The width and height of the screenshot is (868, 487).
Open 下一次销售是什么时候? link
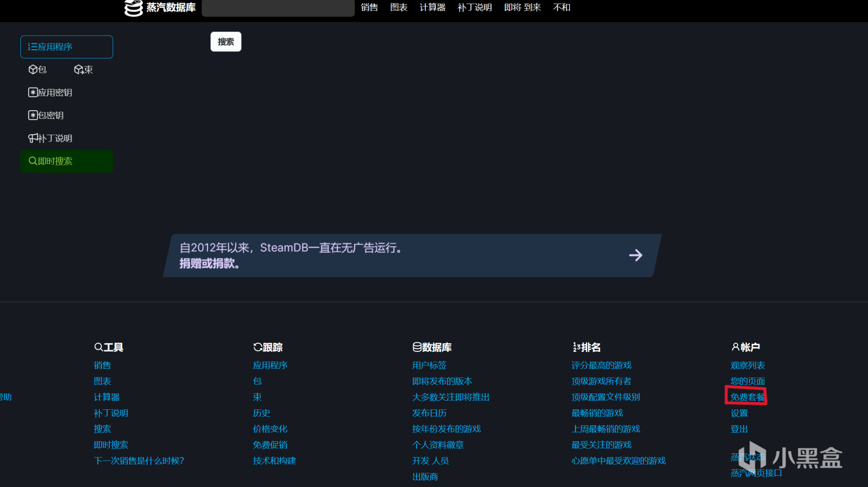pyautogui.click(x=139, y=461)
